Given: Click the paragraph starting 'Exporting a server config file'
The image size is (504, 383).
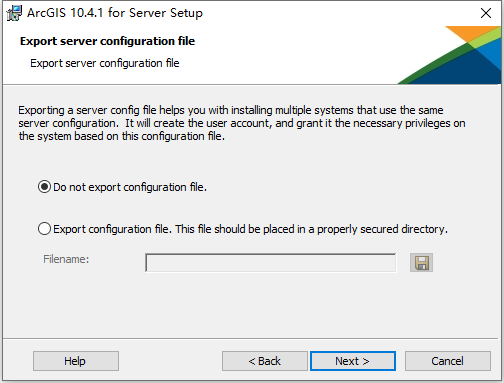Looking at the screenshot, I should point(242,123).
